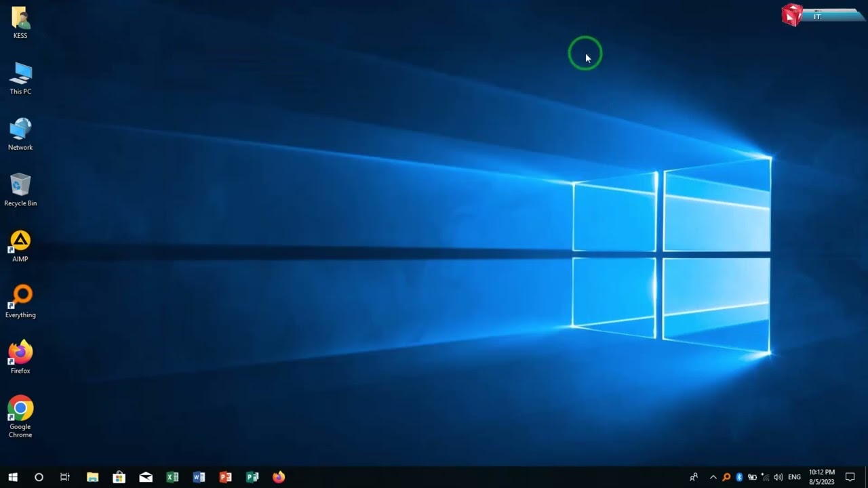Select the Firefox desktop shortcut

pyautogui.click(x=20, y=357)
